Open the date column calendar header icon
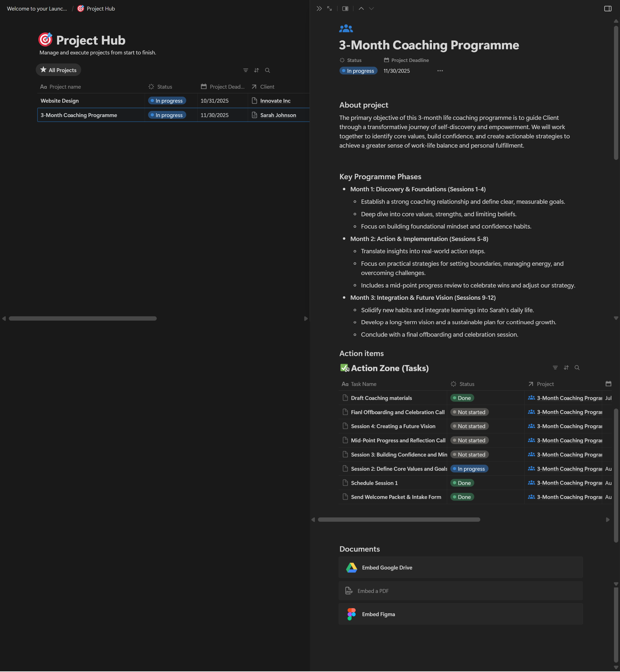The width and height of the screenshot is (620, 672). tap(608, 384)
